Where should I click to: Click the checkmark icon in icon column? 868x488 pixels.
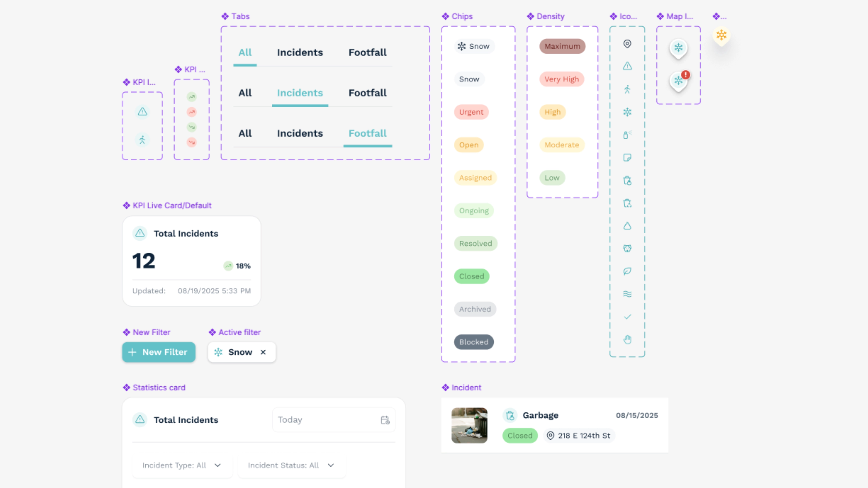(627, 317)
